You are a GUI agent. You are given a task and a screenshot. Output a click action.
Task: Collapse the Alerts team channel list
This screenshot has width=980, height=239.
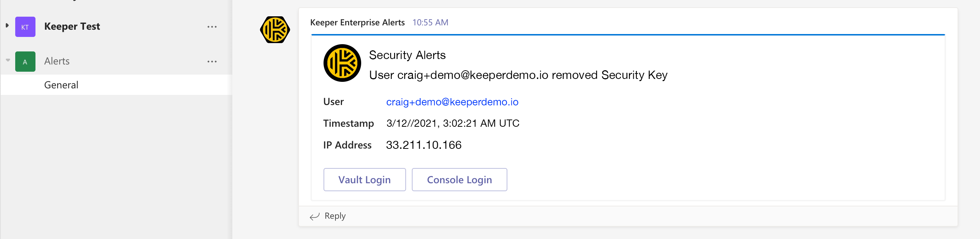point(8,60)
